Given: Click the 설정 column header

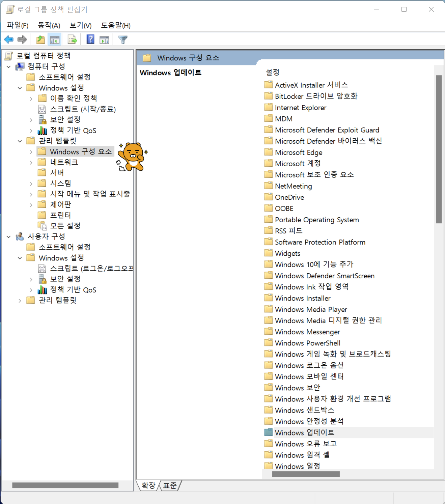Looking at the screenshot, I should pos(273,72).
